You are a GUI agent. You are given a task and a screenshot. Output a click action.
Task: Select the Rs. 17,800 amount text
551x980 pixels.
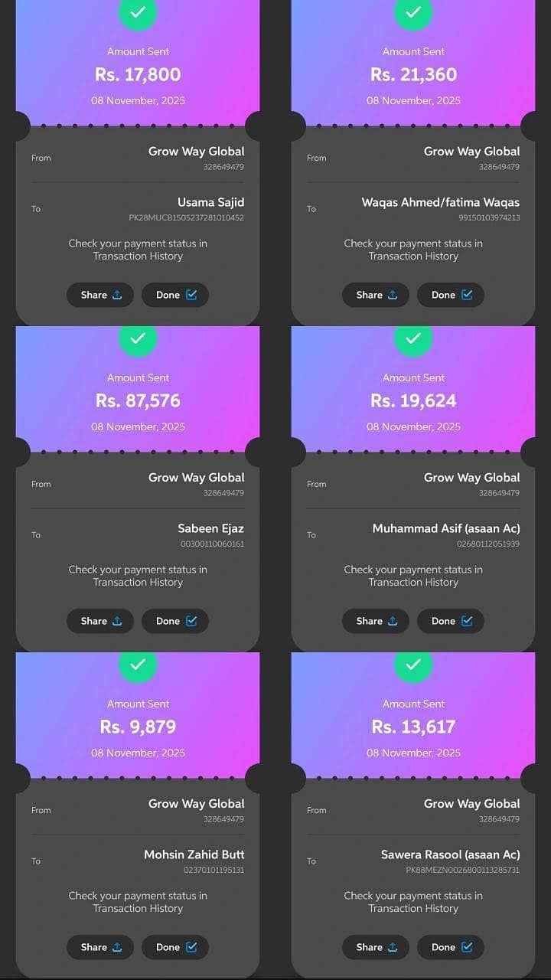pyautogui.click(x=138, y=74)
